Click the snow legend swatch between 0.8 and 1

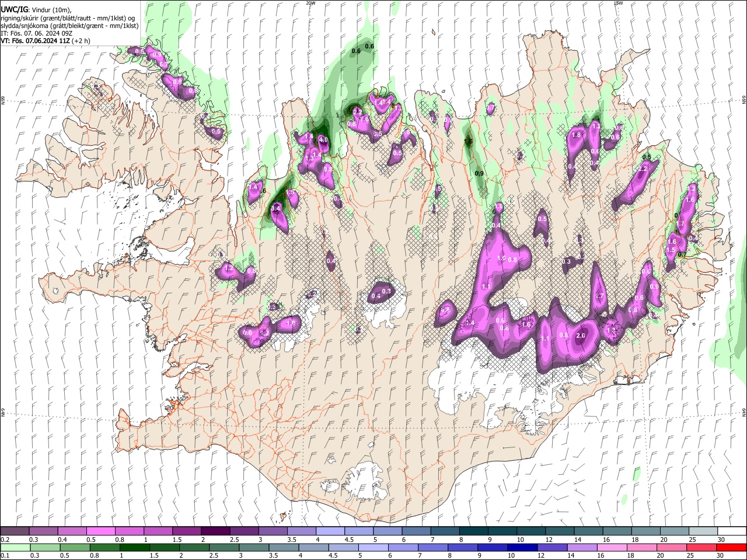(x=129, y=531)
